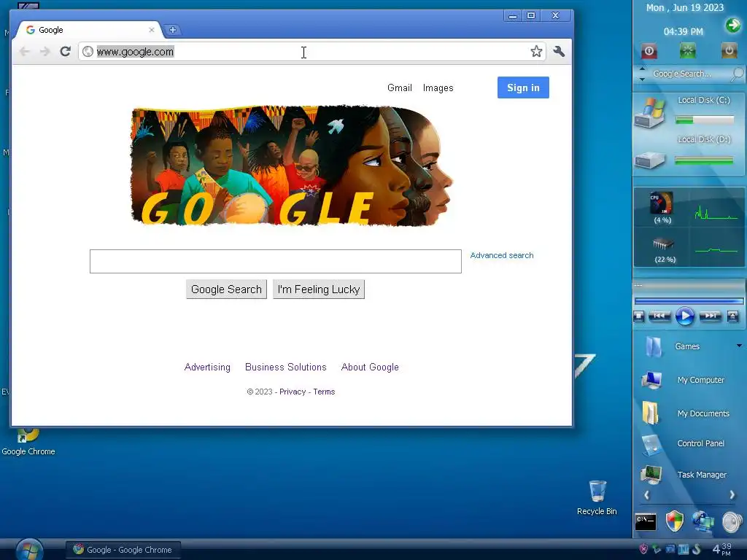Viewport: 747px width, 560px height.
Task: Open Chrome's wrench settings menu
Action: [559, 51]
